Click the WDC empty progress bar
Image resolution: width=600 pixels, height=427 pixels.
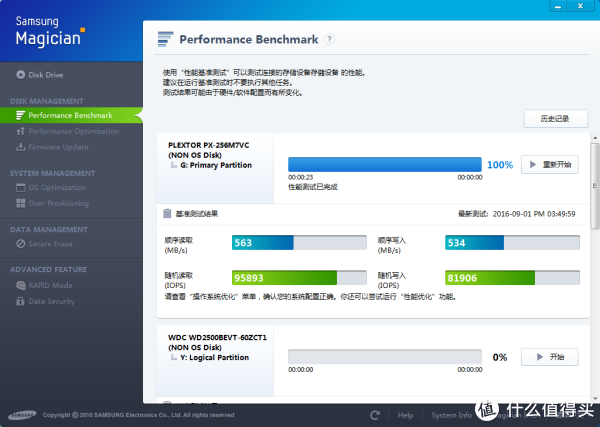pyautogui.click(x=385, y=357)
